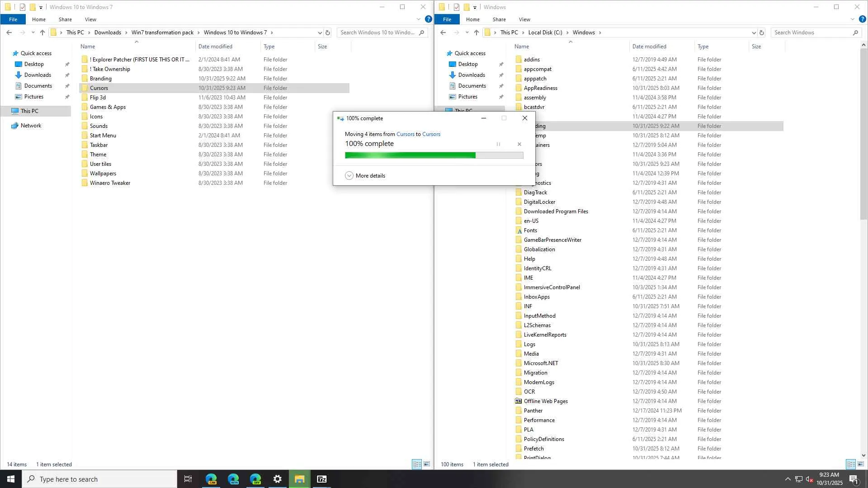Refresh the left Explorer window's address bar

pos(328,33)
